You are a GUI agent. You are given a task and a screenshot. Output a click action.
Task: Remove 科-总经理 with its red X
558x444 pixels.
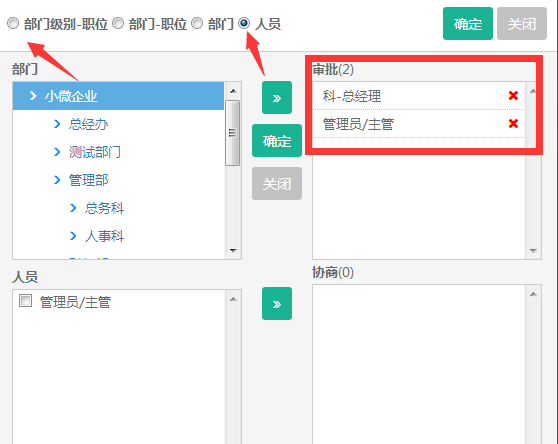[513, 95]
